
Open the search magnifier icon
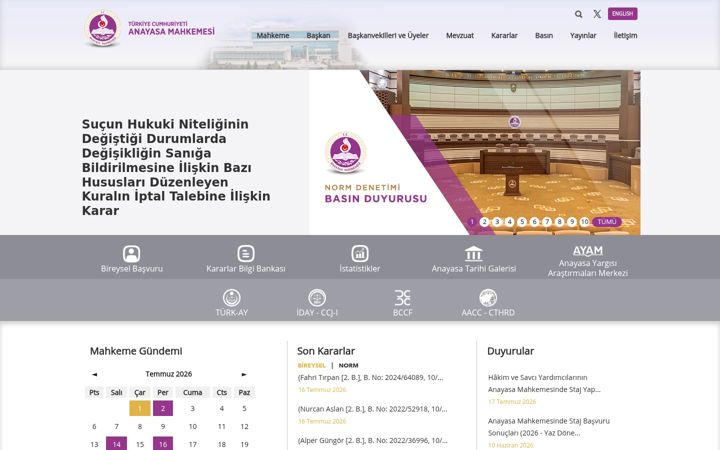(x=579, y=14)
